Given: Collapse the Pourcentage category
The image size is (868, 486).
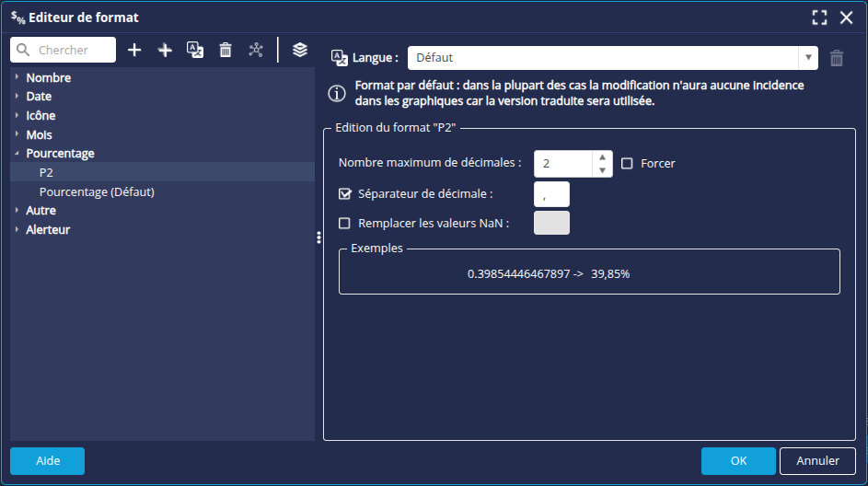Looking at the screenshot, I should tap(17, 154).
